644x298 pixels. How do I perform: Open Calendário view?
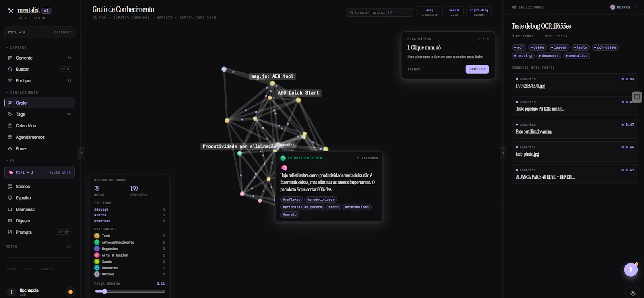tap(39, 126)
